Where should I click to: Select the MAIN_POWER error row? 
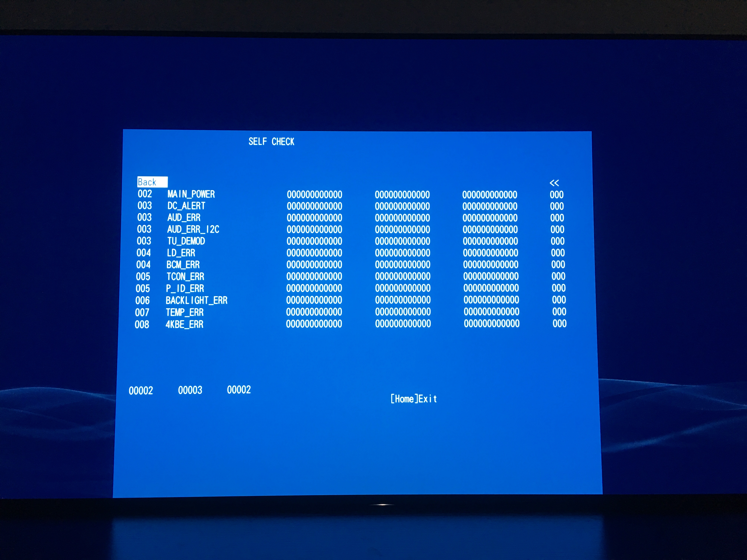coord(191,194)
